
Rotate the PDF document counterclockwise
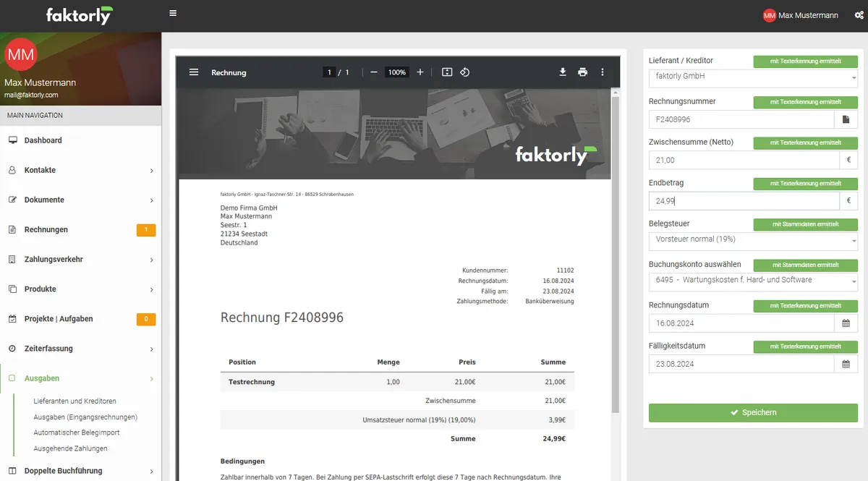pyautogui.click(x=465, y=72)
